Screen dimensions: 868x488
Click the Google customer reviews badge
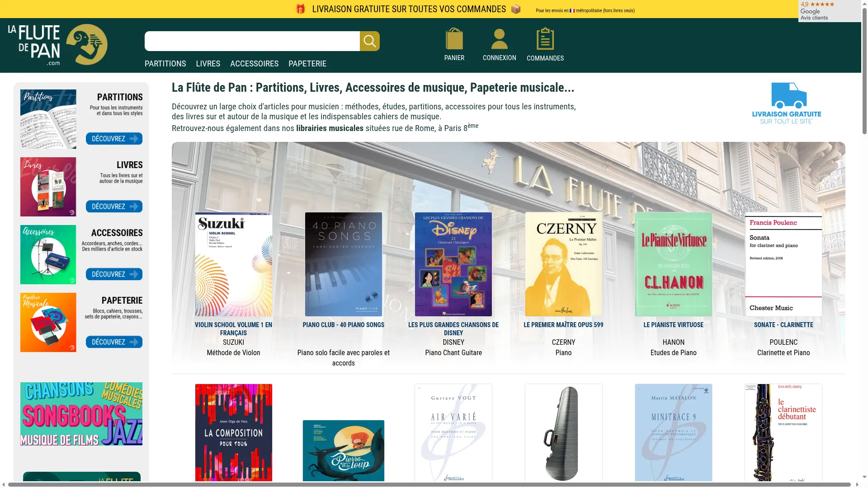click(830, 11)
